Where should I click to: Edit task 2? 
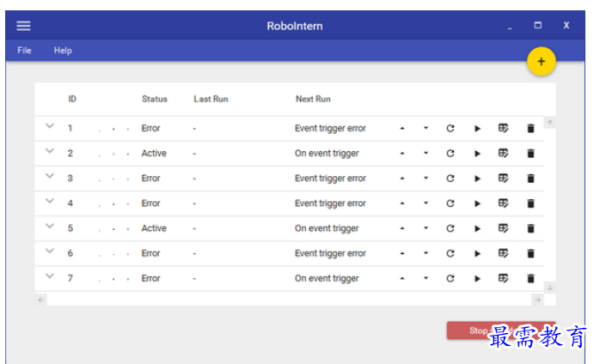click(503, 154)
